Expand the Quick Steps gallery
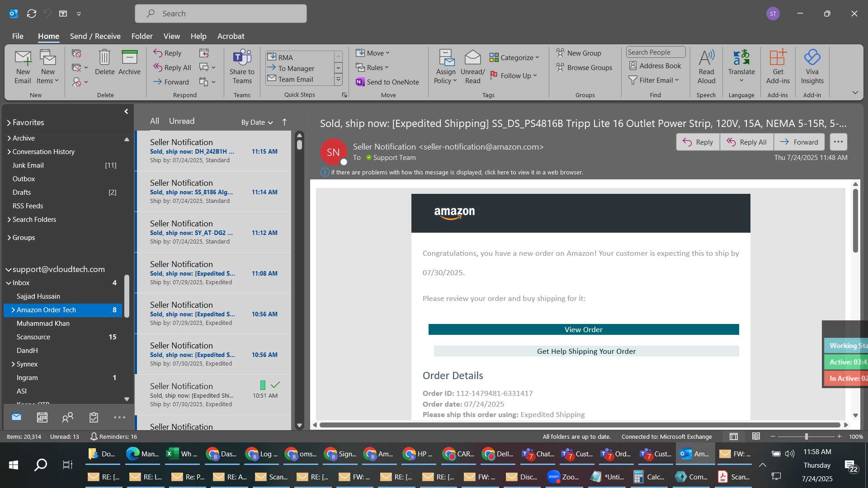Viewport: 868px width, 488px height. pos(338,80)
